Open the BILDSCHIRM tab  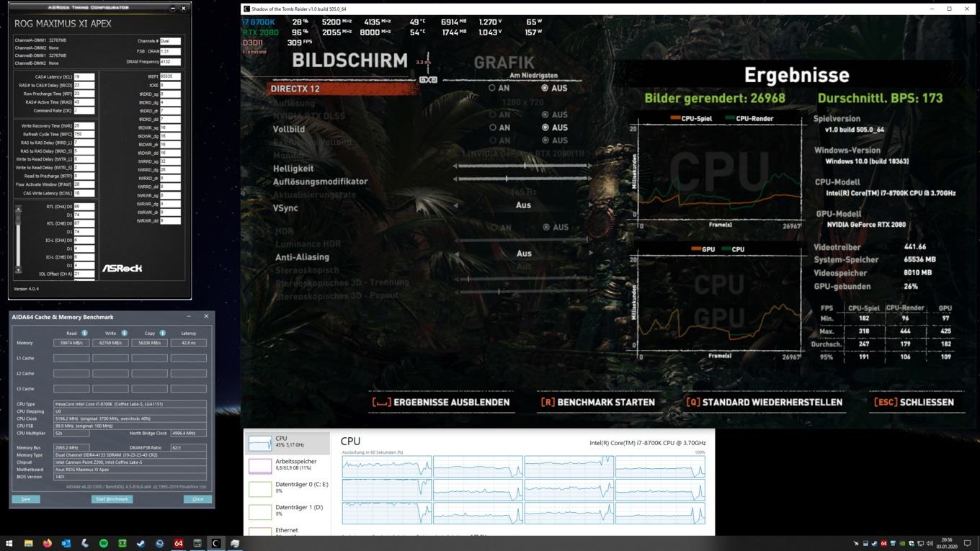(x=349, y=61)
